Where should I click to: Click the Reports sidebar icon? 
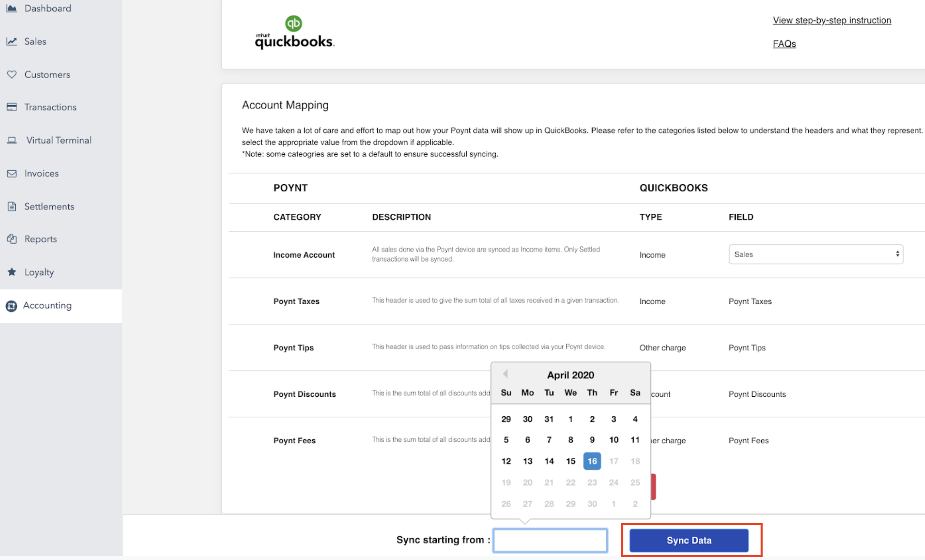click(11, 239)
